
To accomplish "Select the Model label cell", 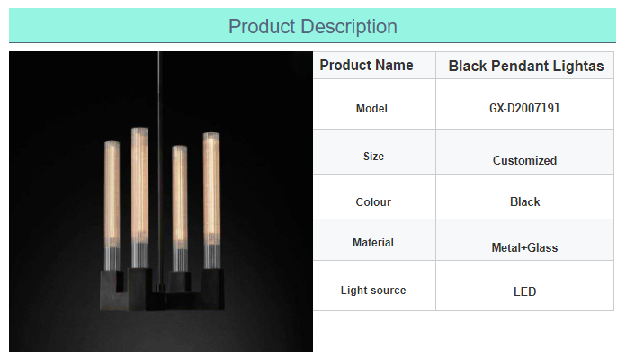I will click(374, 104).
